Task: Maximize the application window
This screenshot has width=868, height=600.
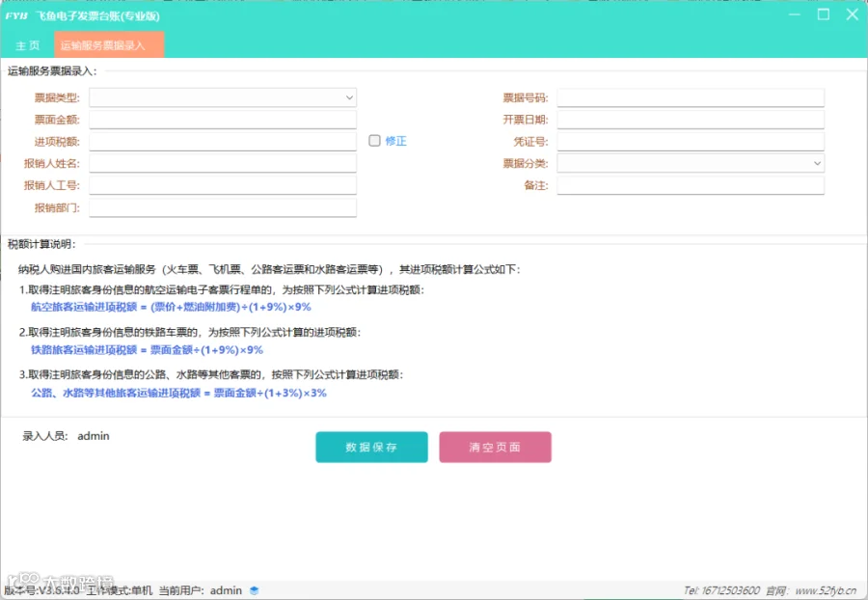Action: [824, 14]
